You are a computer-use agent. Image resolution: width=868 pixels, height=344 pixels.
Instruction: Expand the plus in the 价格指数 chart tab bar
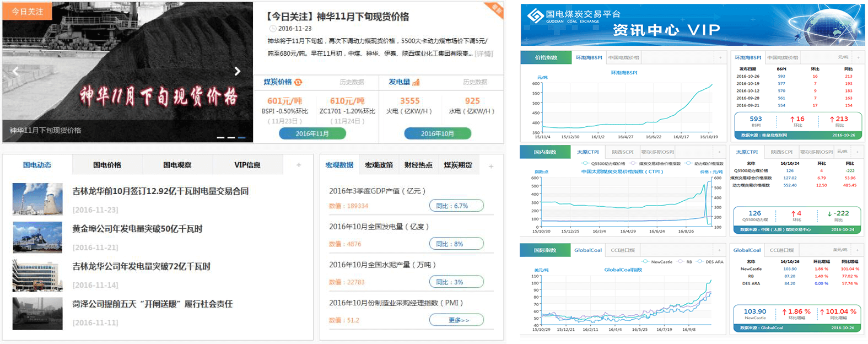pyautogui.click(x=720, y=57)
